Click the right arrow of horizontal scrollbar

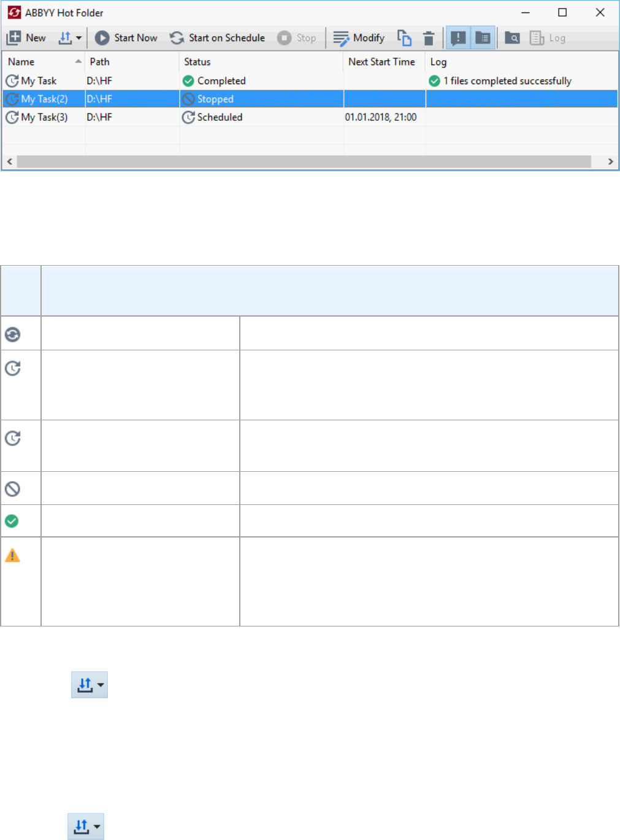[x=610, y=161]
